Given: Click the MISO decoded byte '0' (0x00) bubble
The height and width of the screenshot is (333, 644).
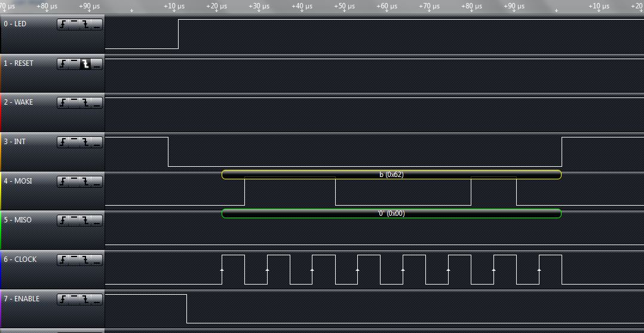Looking at the screenshot, I should coord(391,213).
